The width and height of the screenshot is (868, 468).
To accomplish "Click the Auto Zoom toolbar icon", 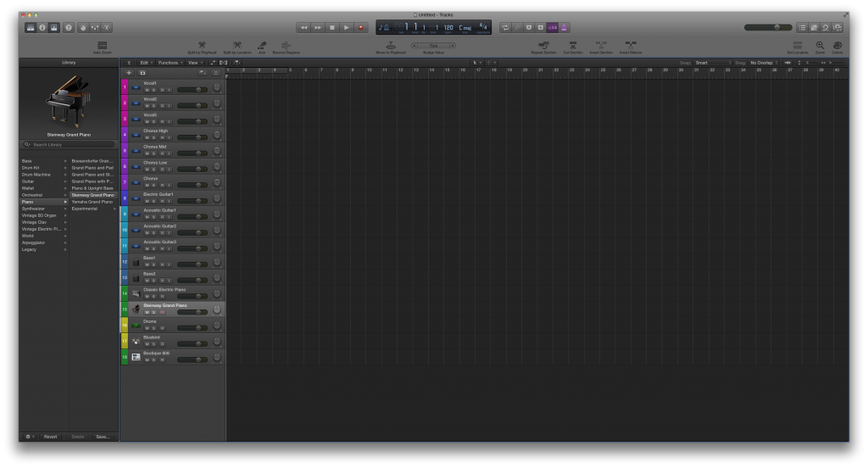I will click(102, 46).
